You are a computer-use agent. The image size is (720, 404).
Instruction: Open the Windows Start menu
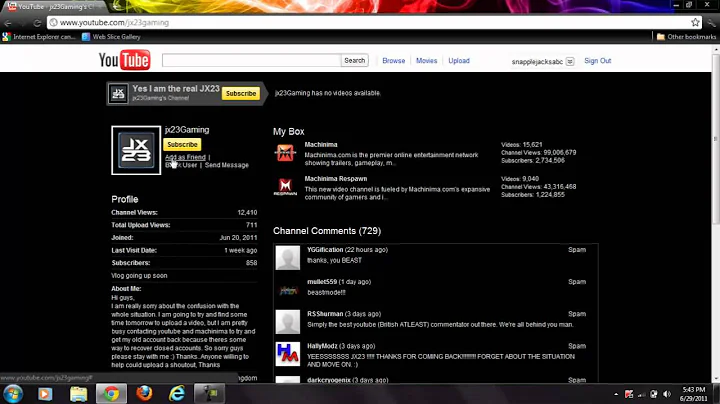point(12,394)
